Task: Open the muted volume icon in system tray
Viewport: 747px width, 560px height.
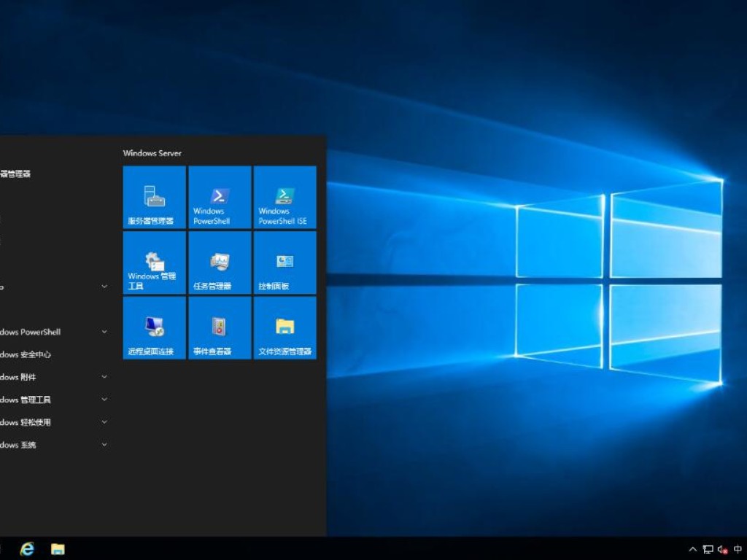Action: pos(722,548)
